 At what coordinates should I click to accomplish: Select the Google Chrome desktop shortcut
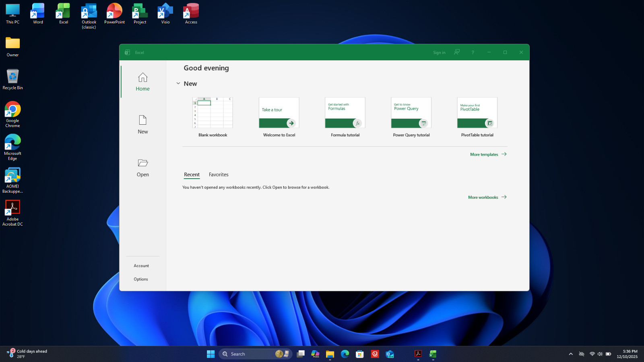(12, 115)
